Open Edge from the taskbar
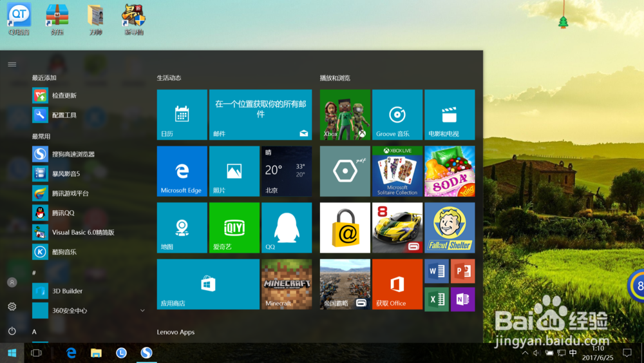 [71, 353]
